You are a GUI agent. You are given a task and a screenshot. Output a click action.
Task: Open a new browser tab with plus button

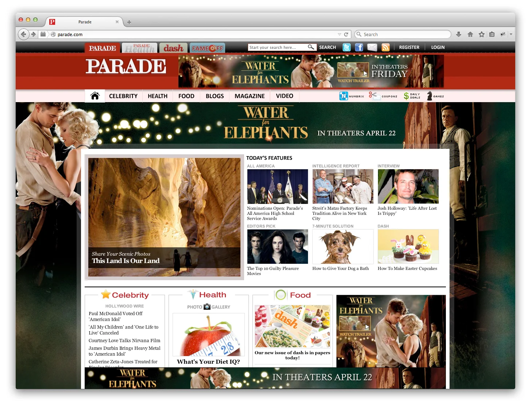click(x=129, y=22)
